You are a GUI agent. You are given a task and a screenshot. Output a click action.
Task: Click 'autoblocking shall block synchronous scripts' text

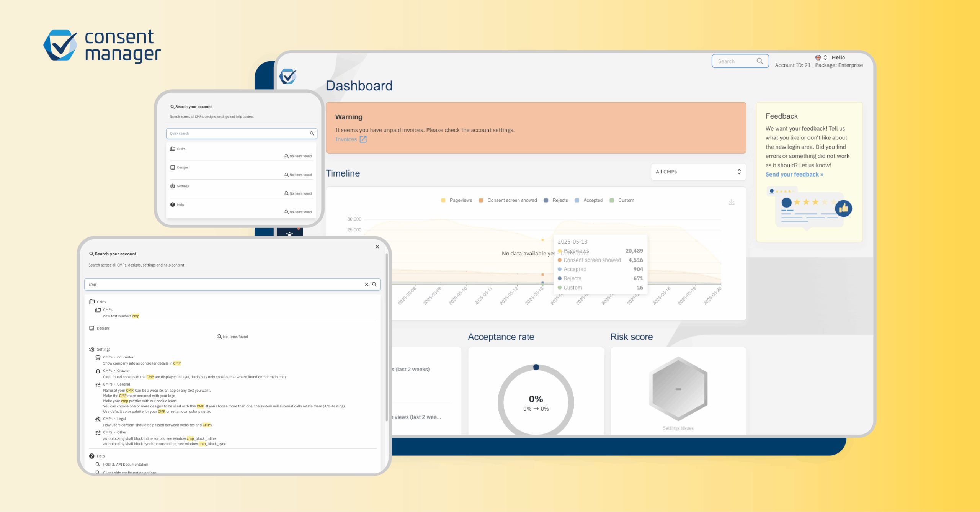pos(164,444)
